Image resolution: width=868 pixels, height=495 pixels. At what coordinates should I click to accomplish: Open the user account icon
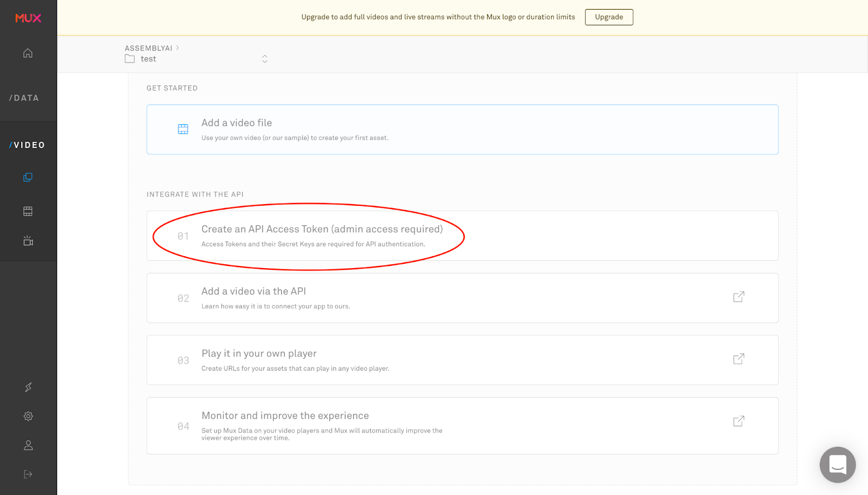[28, 445]
